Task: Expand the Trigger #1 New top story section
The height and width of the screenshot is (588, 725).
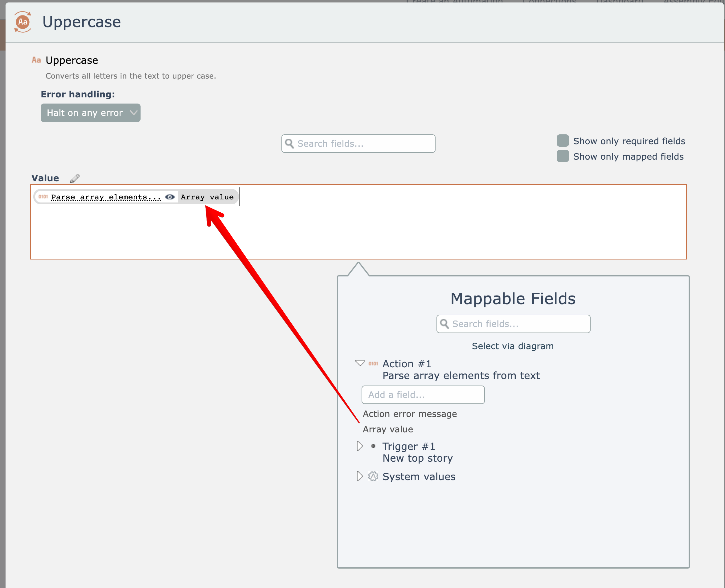Action: click(360, 446)
